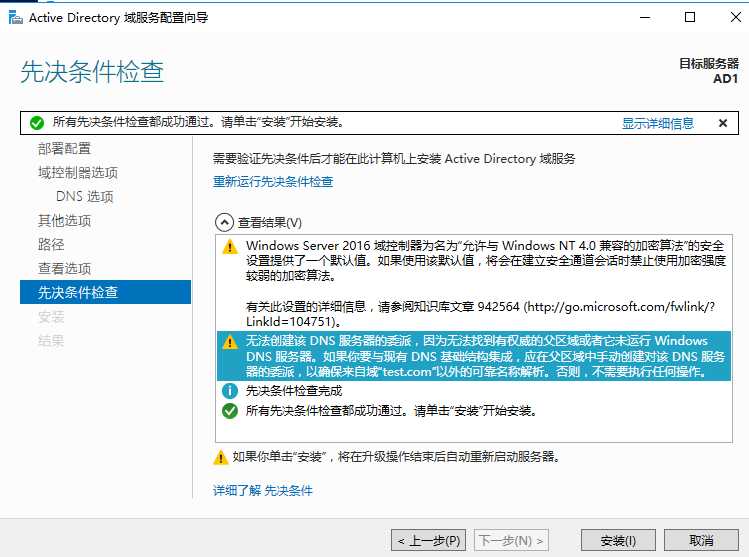Select 路径 step in sidebar
Image resolution: width=749 pixels, height=557 pixels.
point(51,244)
